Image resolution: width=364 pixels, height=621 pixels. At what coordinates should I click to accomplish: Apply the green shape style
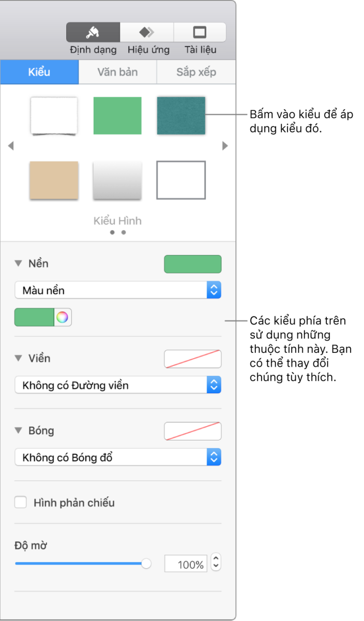pos(117,115)
